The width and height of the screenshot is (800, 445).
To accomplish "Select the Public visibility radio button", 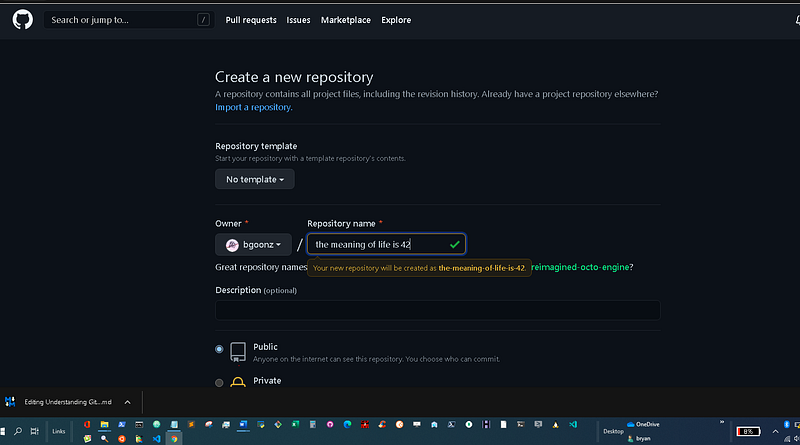I will 220,349.
